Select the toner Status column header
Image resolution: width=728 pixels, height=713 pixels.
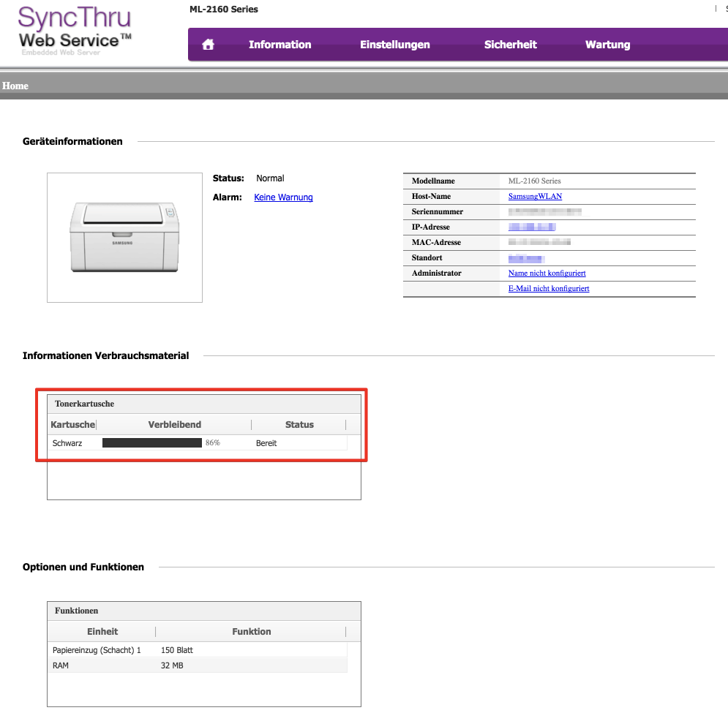[x=299, y=425]
